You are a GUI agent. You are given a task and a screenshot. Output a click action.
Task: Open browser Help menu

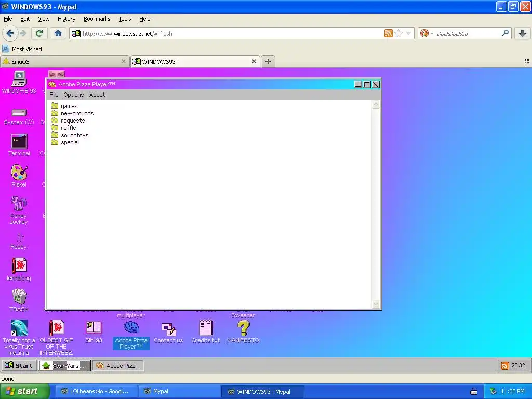point(145,19)
